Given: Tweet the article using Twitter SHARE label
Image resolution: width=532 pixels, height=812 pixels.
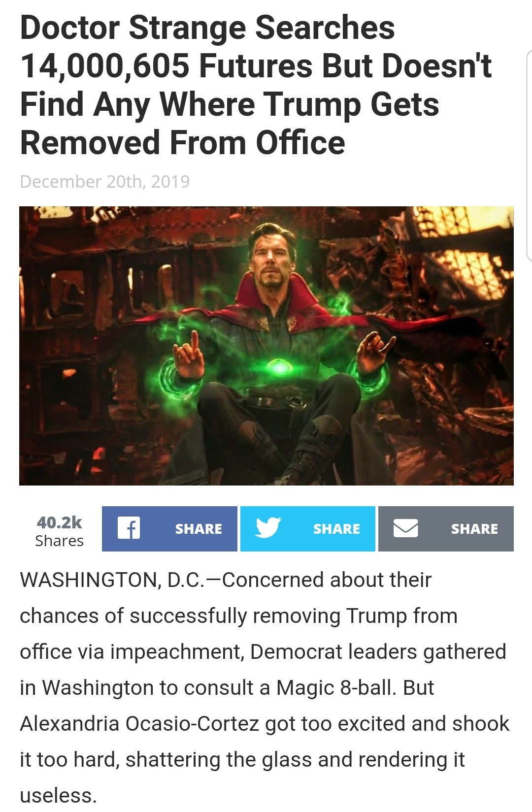Looking at the screenshot, I should pyautogui.click(x=336, y=529).
